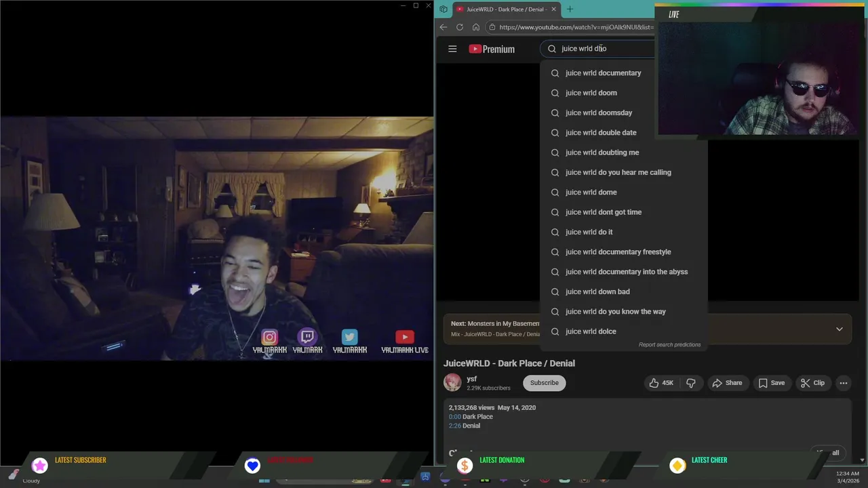
Task: Click the YouTube Premium logo
Action: coord(492,49)
